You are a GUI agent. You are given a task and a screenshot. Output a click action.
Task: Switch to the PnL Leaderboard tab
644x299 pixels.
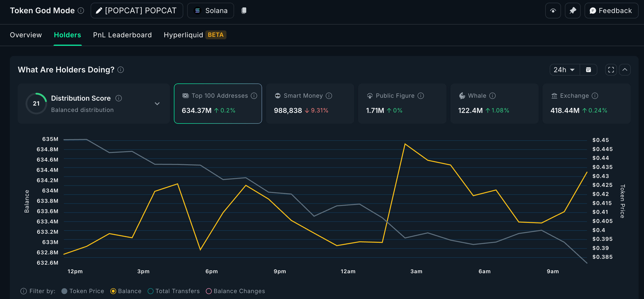(122, 35)
